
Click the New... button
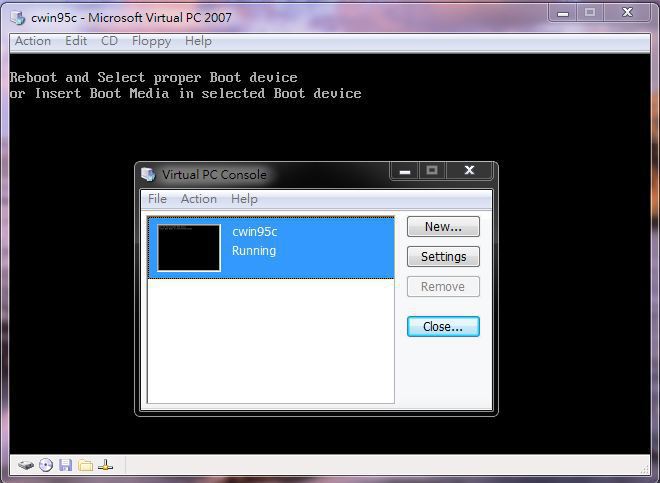[443, 227]
